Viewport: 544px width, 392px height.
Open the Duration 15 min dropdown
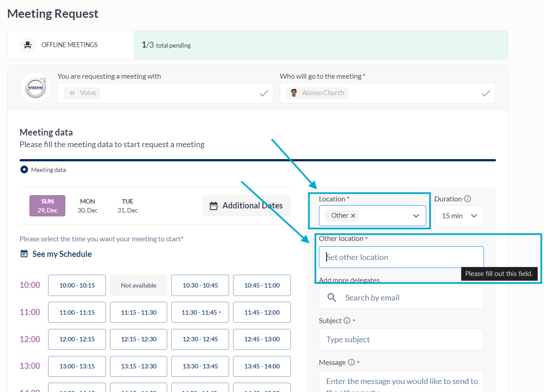(459, 216)
